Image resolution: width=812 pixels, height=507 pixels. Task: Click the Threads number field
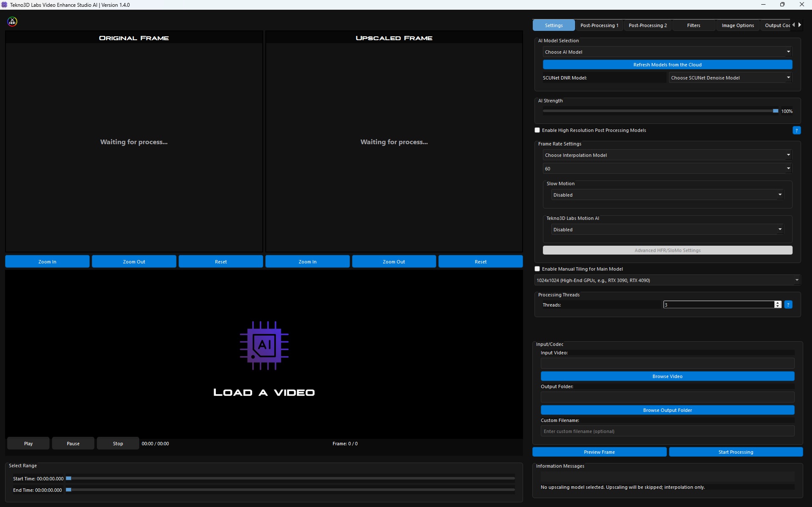click(x=719, y=304)
